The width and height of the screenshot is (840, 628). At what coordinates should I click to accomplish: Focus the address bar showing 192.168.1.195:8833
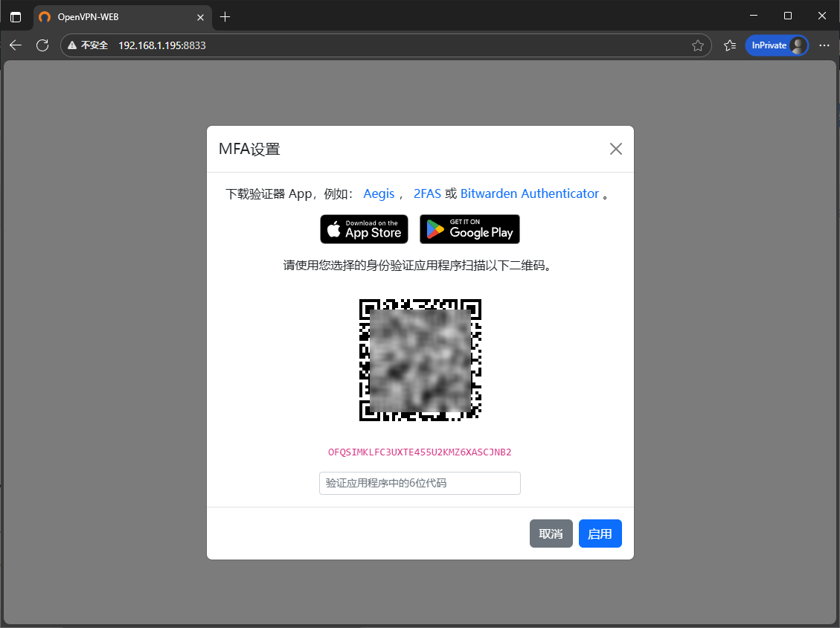[372, 45]
